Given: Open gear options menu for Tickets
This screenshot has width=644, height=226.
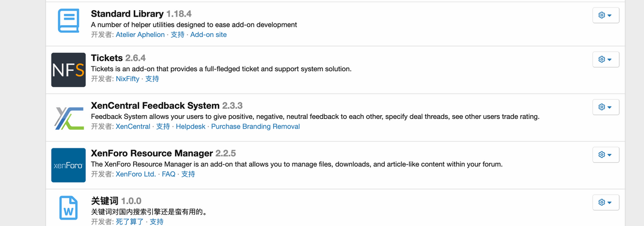Looking at the screenshot, I should (606, 59).
